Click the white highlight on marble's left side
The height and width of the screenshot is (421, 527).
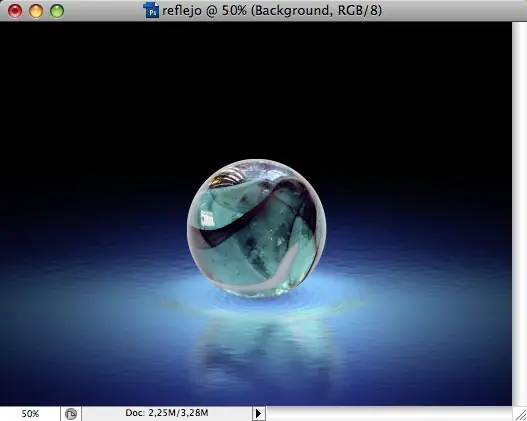[207, 218]
